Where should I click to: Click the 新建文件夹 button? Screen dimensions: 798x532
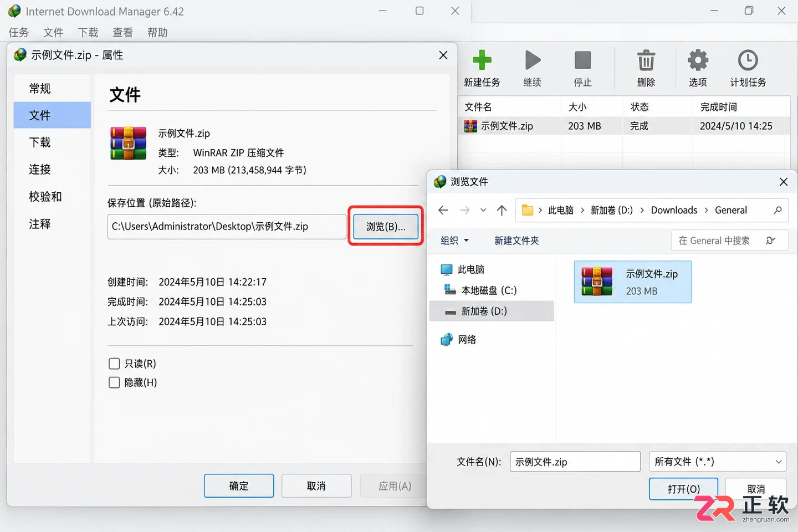click(516, 241)
